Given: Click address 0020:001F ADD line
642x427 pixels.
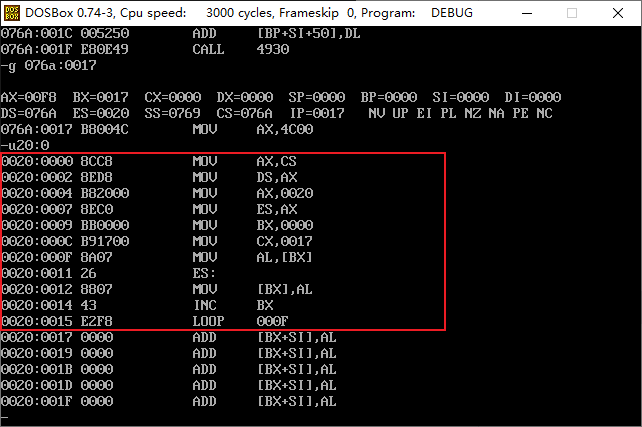Looking at the screenshot, I should point(169,401).
